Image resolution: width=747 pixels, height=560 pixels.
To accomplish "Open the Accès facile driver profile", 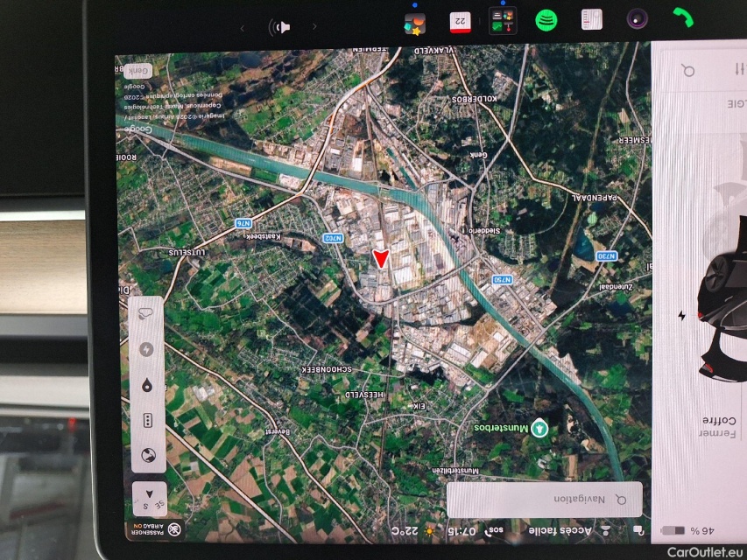I will (x=560, y=530).
